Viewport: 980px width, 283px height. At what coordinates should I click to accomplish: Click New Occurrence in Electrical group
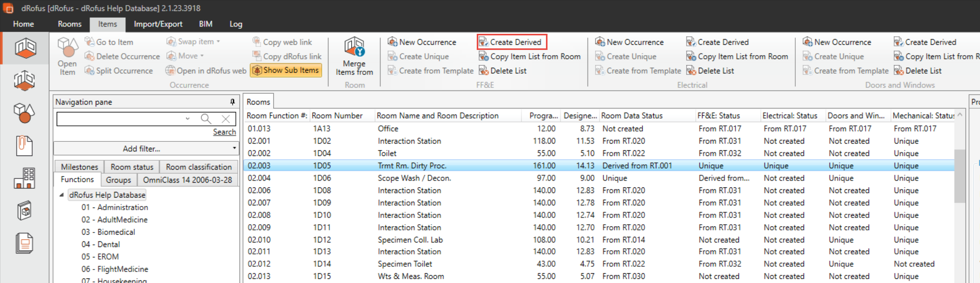point(630,42)
